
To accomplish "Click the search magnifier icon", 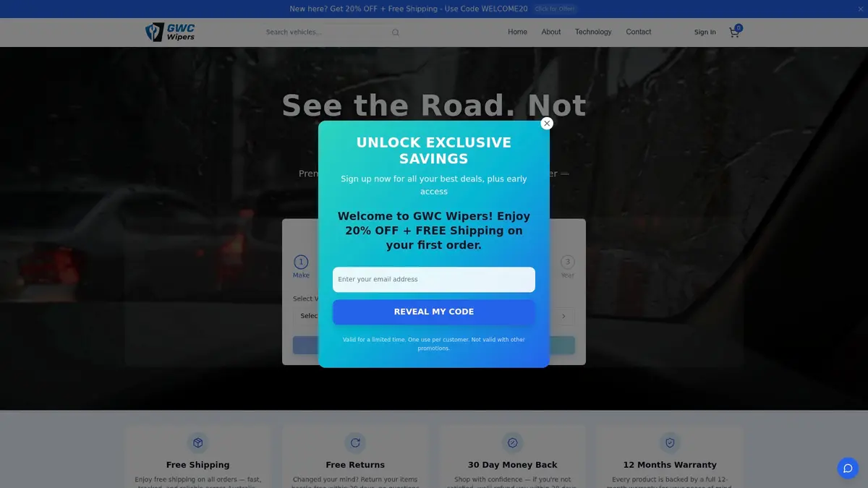I will click(396, 33).
